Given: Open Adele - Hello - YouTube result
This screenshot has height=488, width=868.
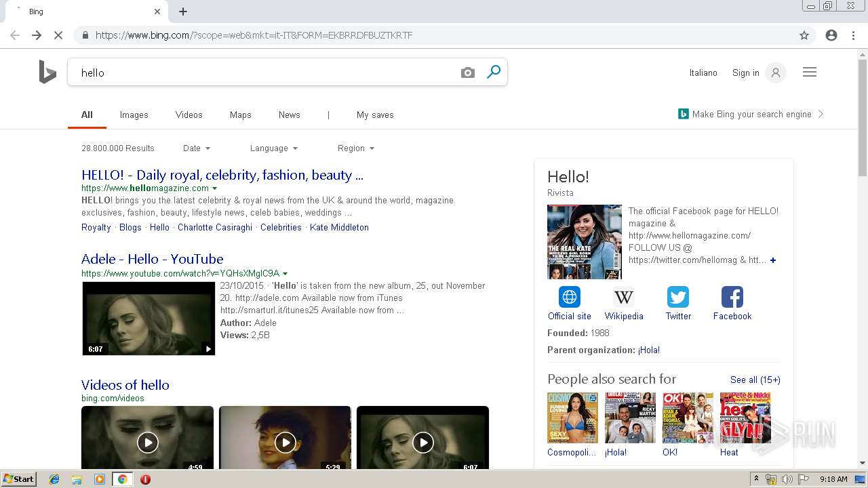Looking at the screenshot, I should (x=153, y=259).
